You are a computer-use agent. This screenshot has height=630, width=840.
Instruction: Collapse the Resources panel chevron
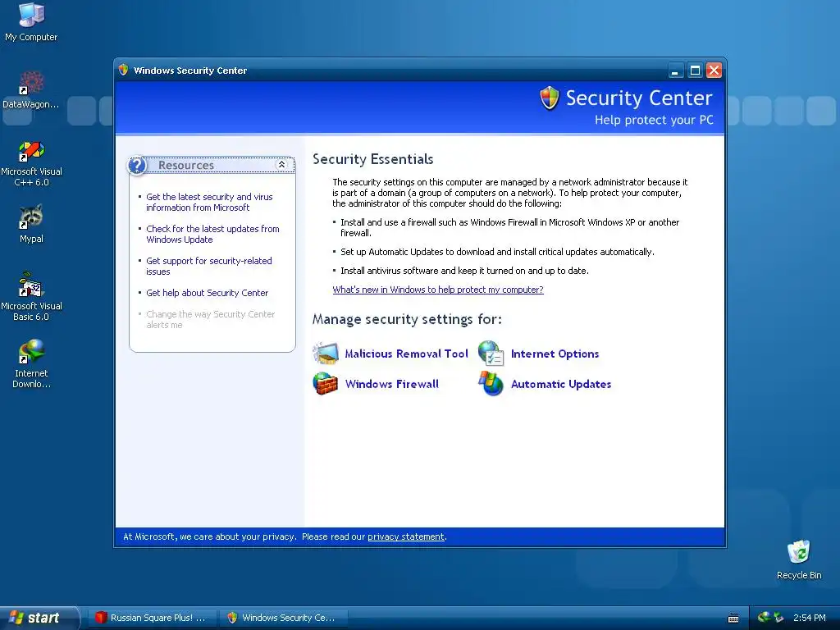click(282, 165)
